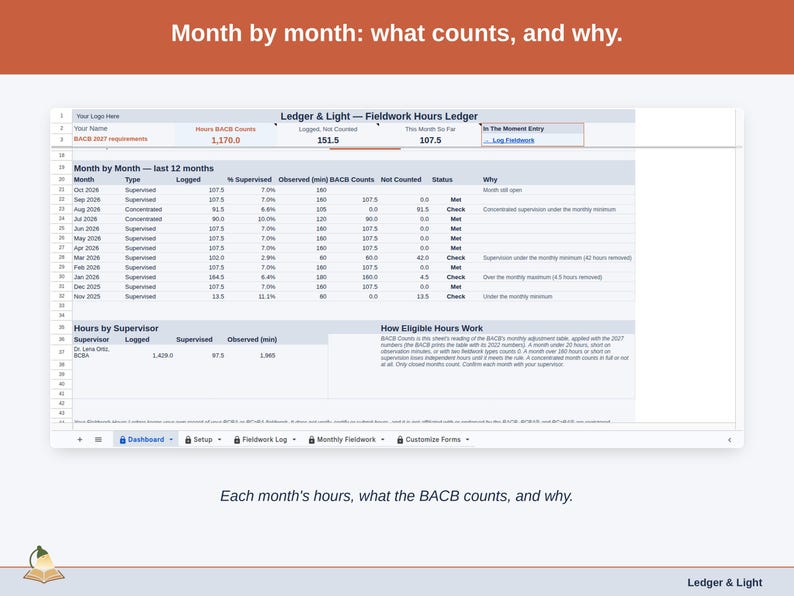The image size is (794, 596).
Task: Click the Status column header
Action: point(442,180)
